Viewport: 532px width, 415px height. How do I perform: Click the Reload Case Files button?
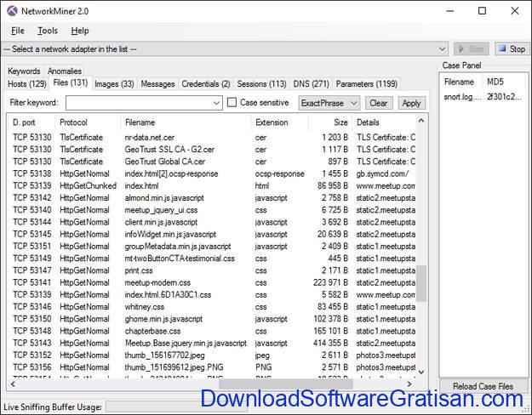coord(483,387)
